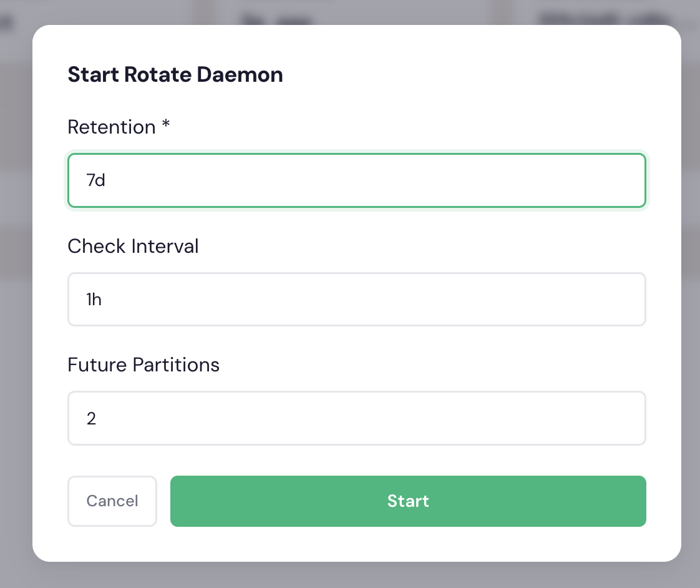
Task: Click the Future Partitions field showing 2
Action: (356, 418)
